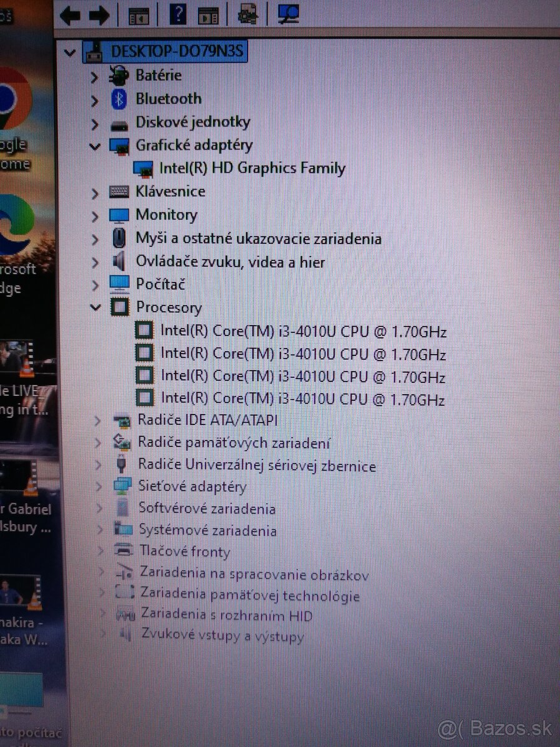Click the Intel HD Graphics Family adapter icon
560x747 pixels.
pyautogui.click(x=144, y=169)
